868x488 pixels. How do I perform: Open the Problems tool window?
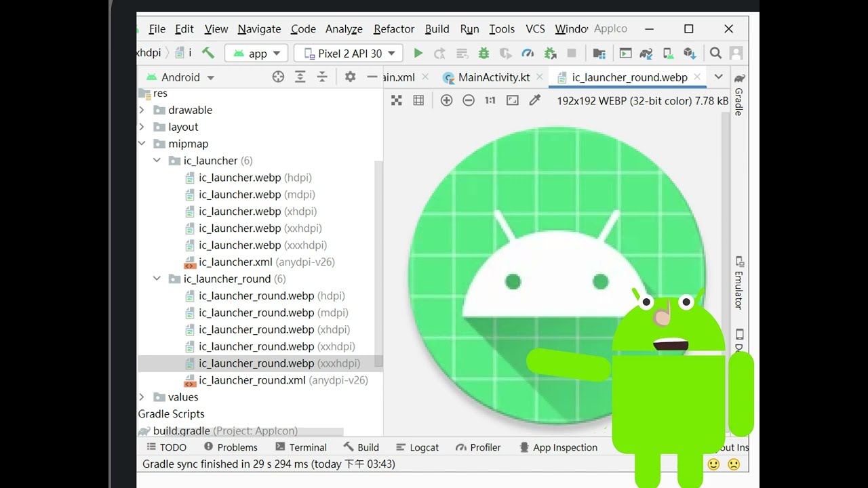tap(231, 447)
